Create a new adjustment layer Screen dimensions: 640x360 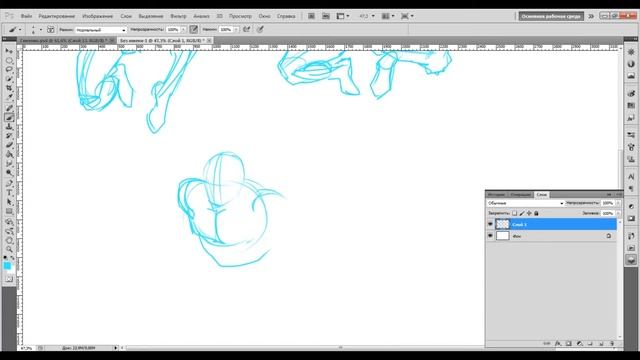(x=580, y=344)
